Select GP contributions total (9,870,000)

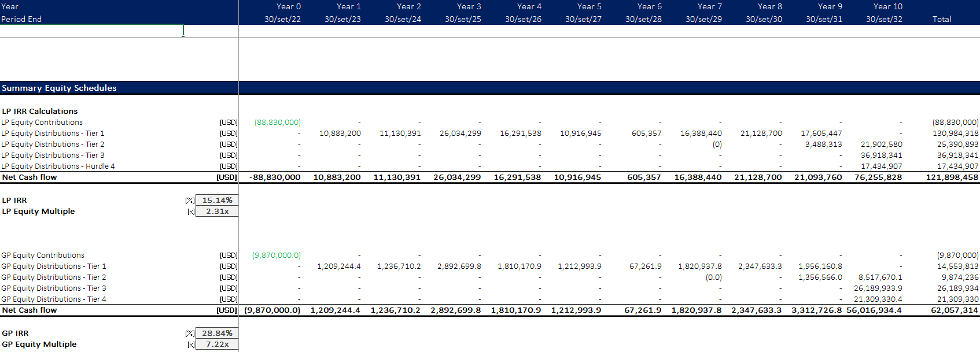point(958,255)
